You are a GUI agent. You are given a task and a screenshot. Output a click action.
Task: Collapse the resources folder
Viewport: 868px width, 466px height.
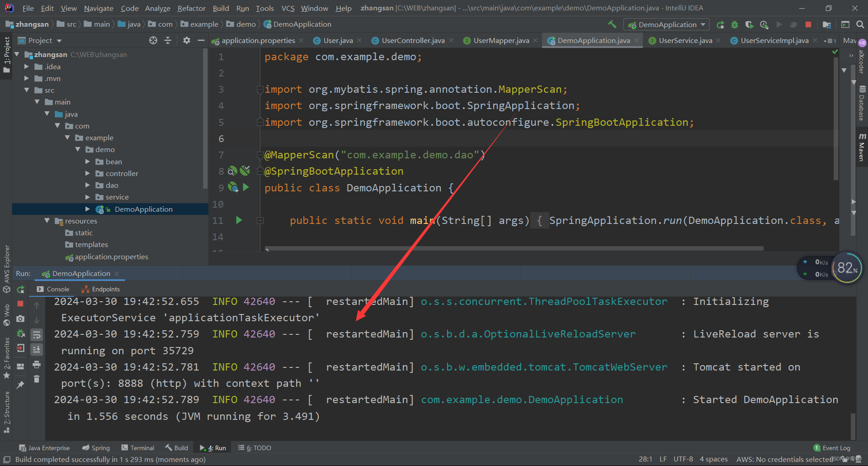[x=47, y=221]
